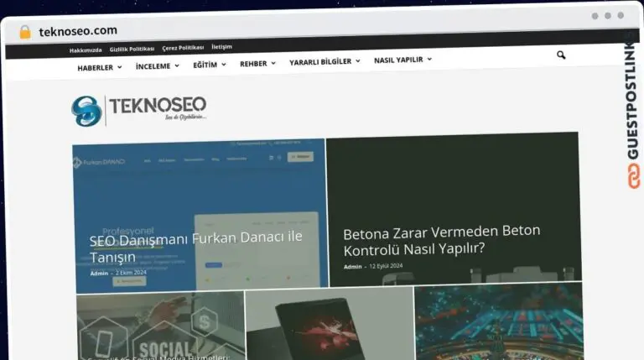Screen dimensions: 644x360
Task: Open the roulette casino thumbnail
Action: [x=498, y=321]
